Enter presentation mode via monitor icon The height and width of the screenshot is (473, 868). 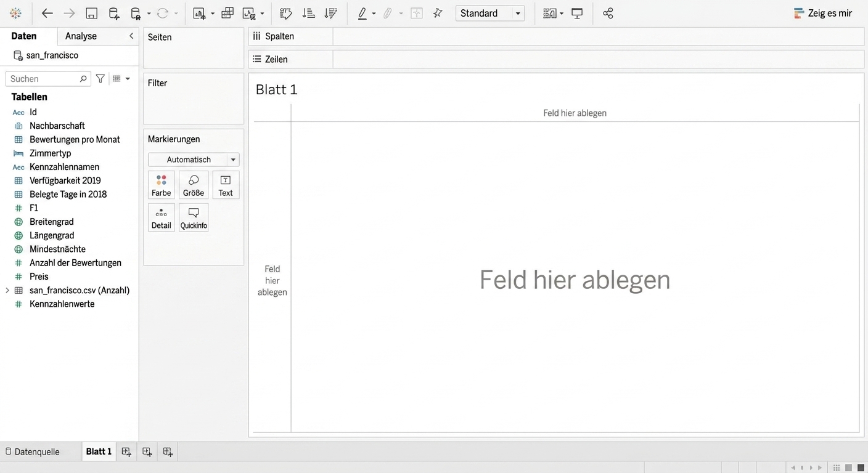coord(577,13)
